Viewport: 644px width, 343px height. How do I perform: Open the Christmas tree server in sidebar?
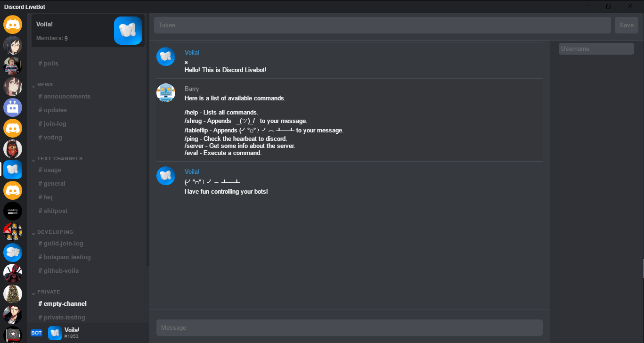13,294
